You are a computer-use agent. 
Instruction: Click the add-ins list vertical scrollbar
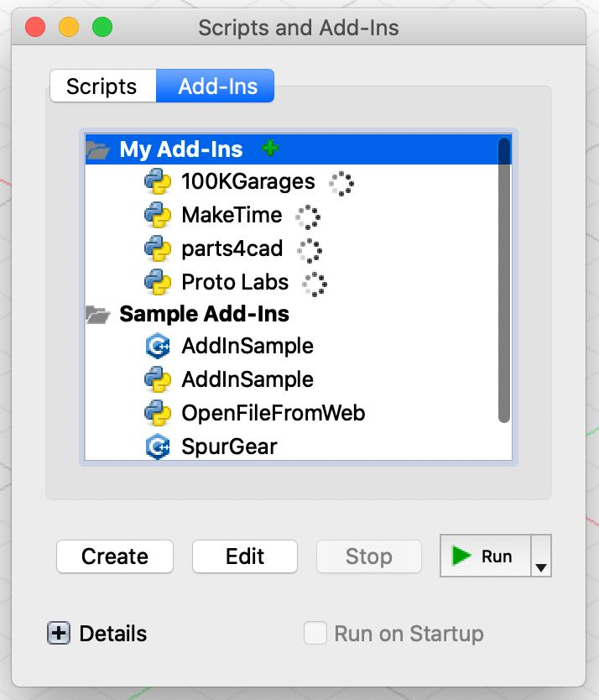(x=504, y=279)
